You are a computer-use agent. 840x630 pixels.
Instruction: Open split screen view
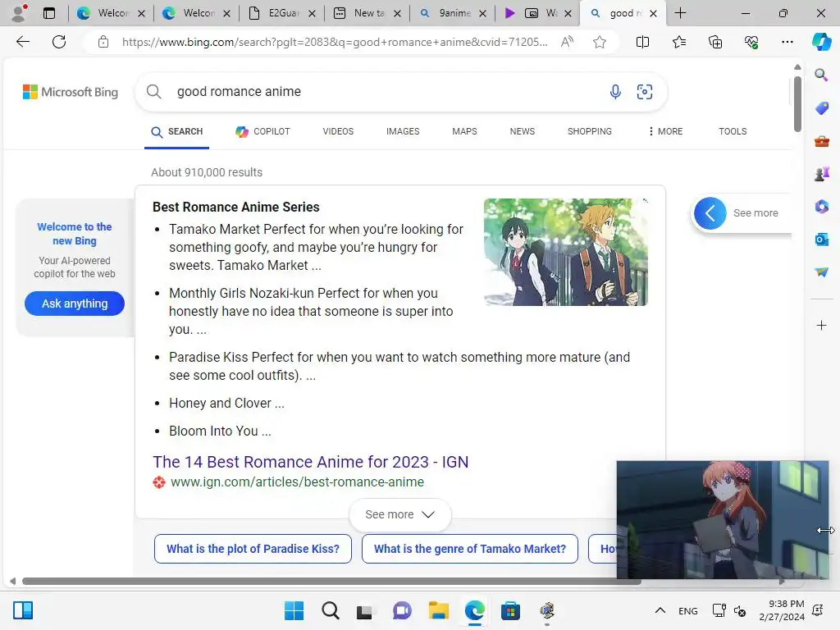tap(642, 42)
